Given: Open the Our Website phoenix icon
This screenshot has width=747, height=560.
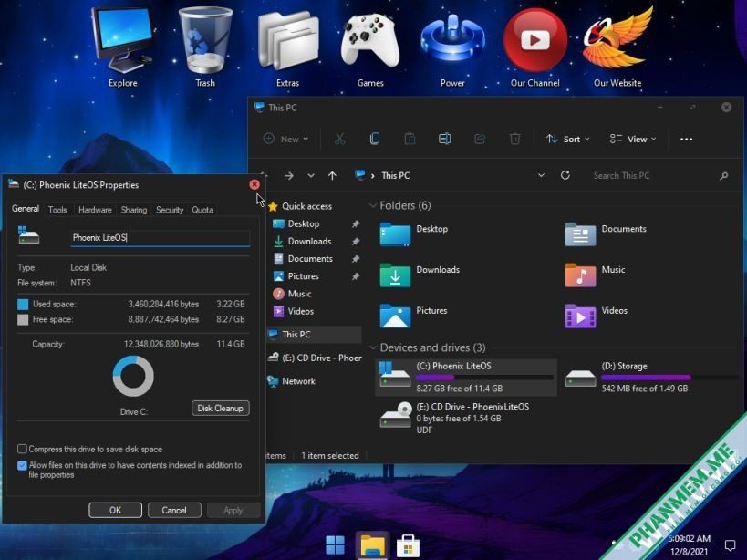Looking at the screenshot, I should pyautogui.click(x=617, y=47).
